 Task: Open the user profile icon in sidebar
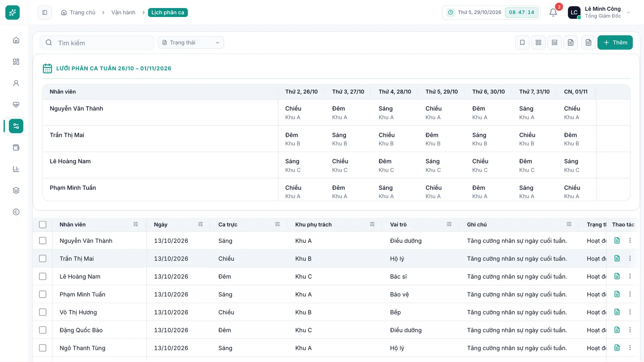click(16, 83)
